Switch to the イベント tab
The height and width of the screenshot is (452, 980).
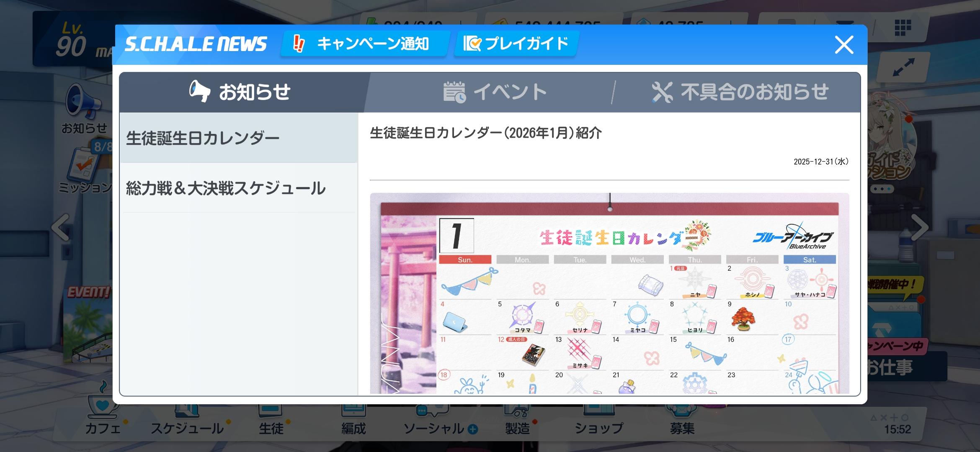(495, 92)
